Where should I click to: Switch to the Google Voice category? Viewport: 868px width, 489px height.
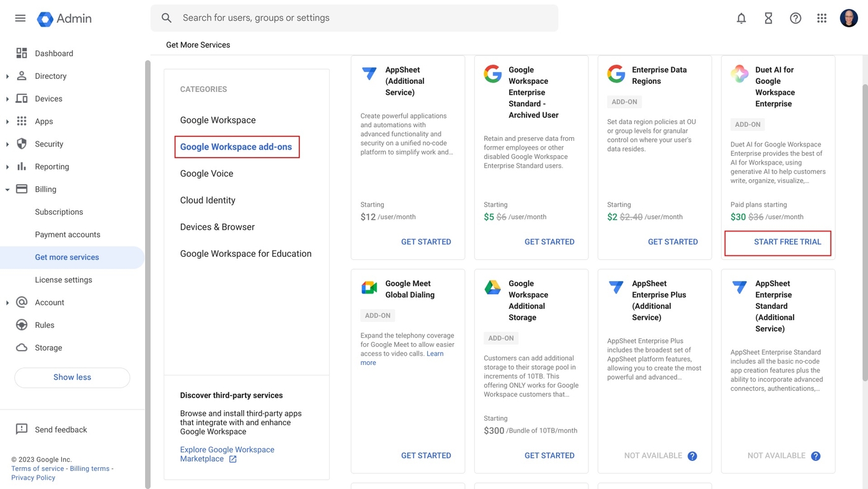point(206,173)
